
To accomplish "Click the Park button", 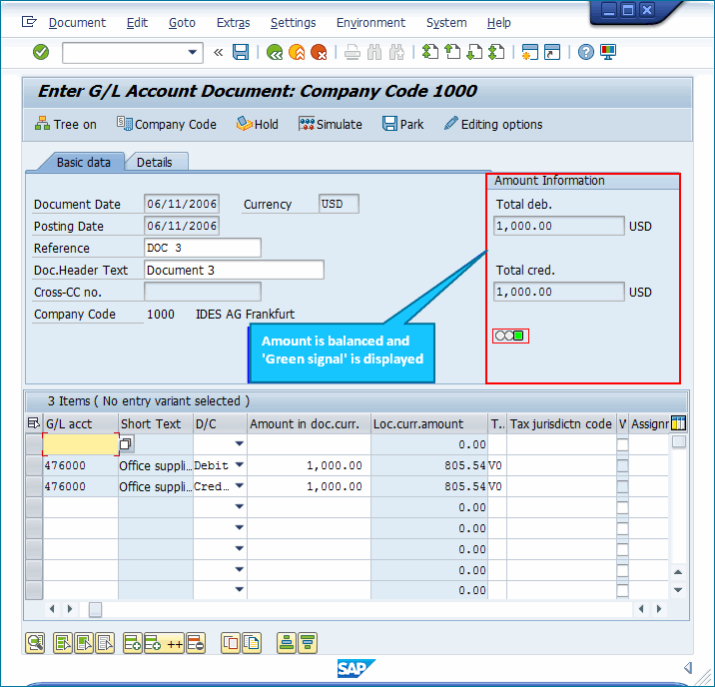I will (x=402, y=124).
